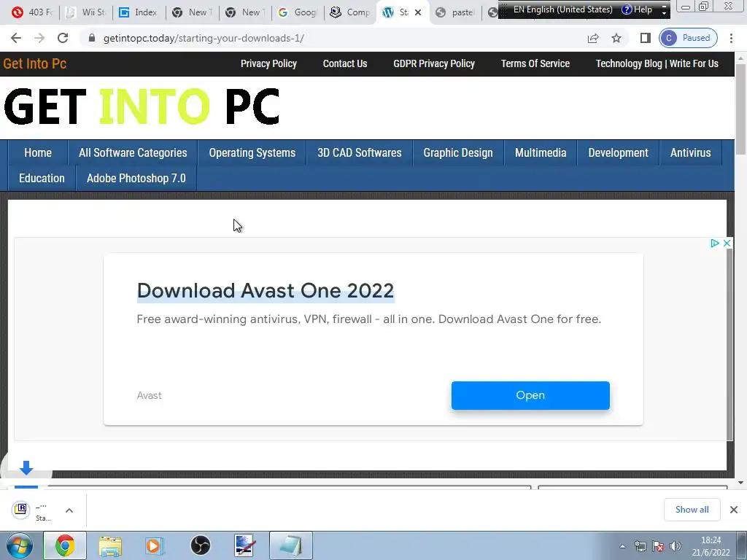The image size is (747, 560).
Task: Reload the getintopc page
Action: pos(63,38)
